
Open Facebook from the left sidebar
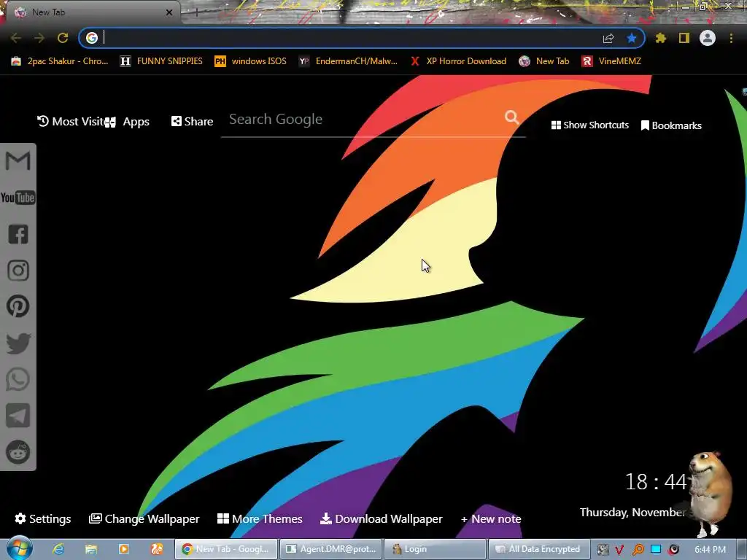pyautogui.click(x=18, y=234)
